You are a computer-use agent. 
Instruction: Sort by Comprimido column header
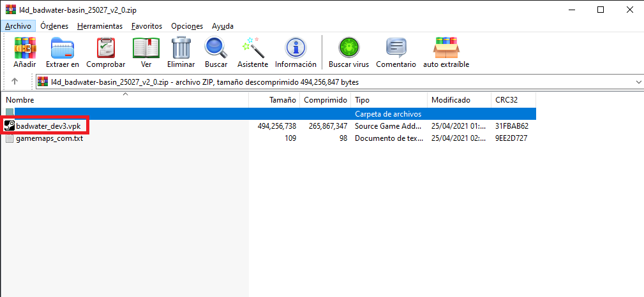[326, 99]
